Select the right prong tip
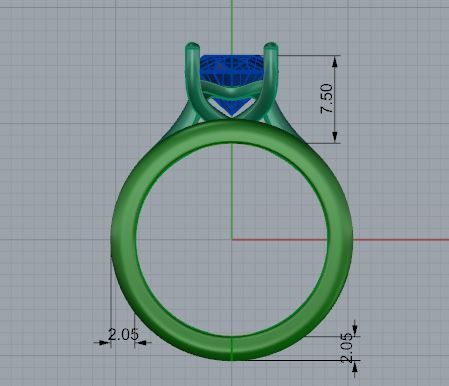Screen dimensions: 449x386 click(271, 46)
